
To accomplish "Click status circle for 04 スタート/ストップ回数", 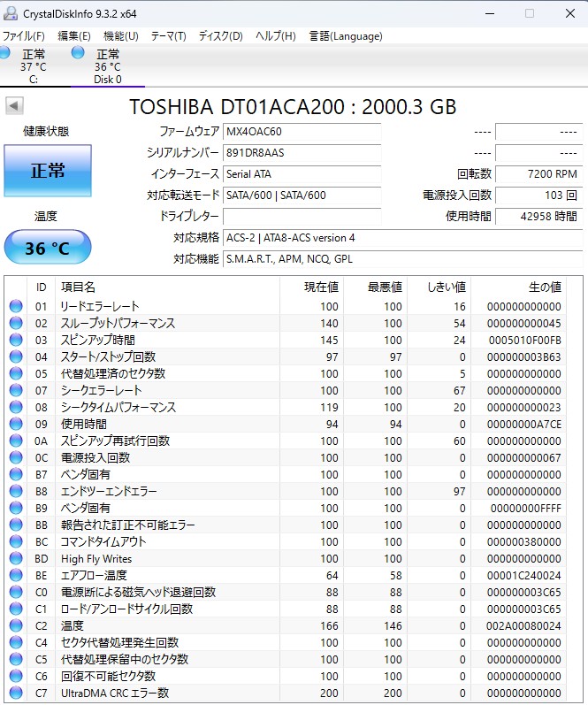I will (16, 356).
